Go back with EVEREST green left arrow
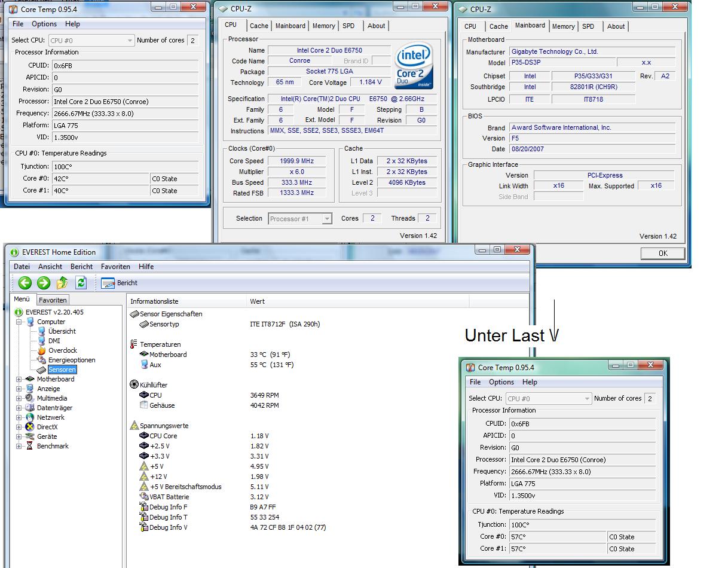The image size is (728, 568). pyautogui.click(x=25, y=283)
